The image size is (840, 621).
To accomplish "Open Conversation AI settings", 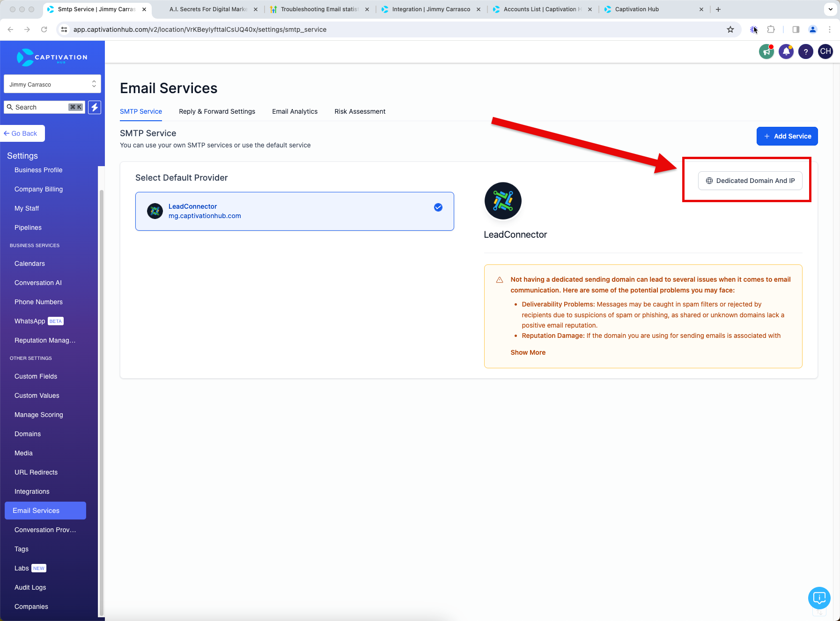I will (x=38, y=283).
